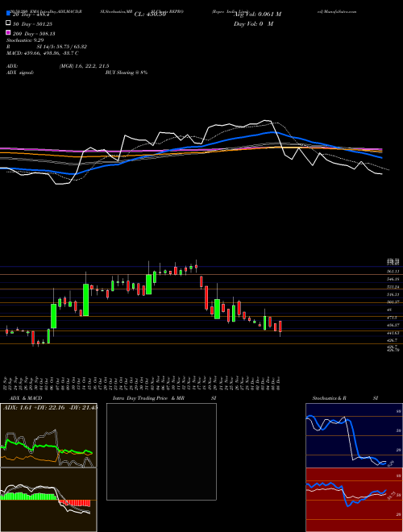
Task: Click the 'Avg Vol: 0.061 M' label
Action: (x=257, y=15)
